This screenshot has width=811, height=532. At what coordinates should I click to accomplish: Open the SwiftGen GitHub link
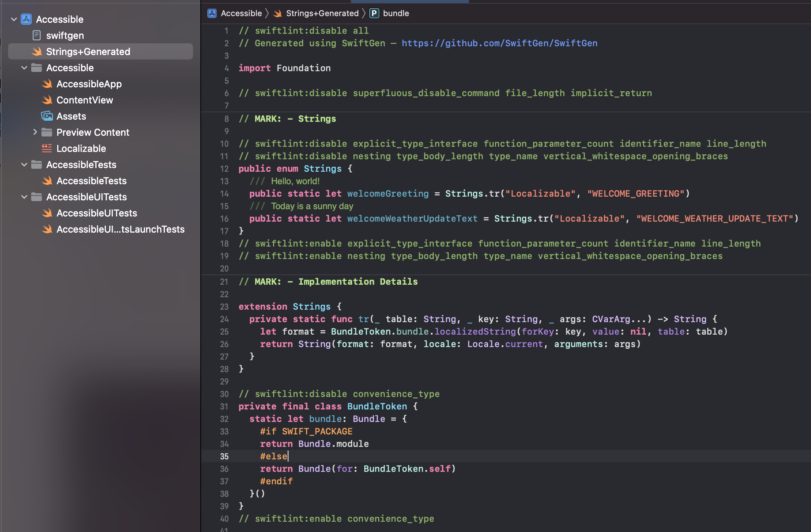(499, 43)
